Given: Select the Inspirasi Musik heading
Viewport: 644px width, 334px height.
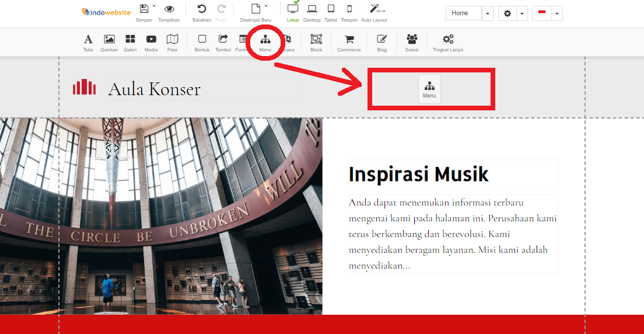Looking at the screenshot, I should pos(419,174).
